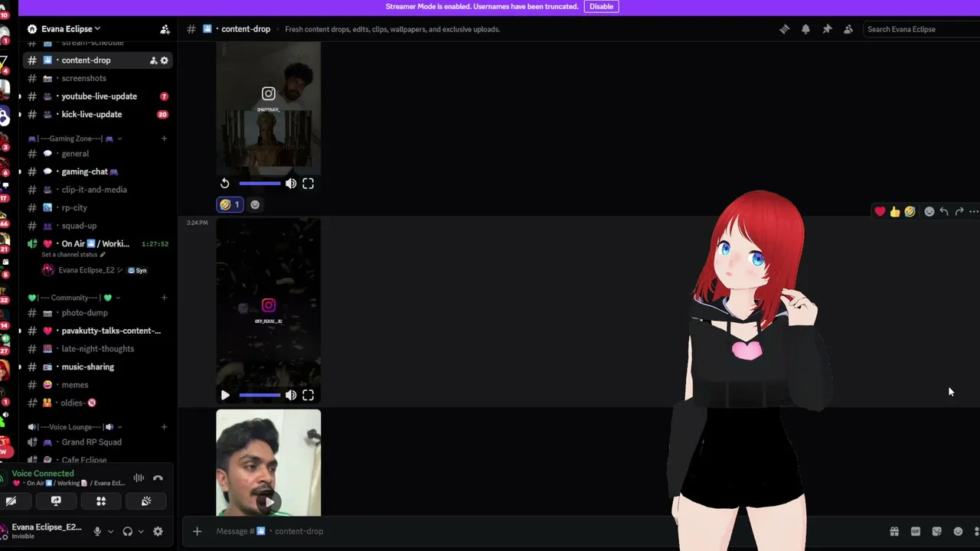Image resolution: width=980 pixels, height=551 pixels.
Task: Click the Search Evana Eclipse field
Action: click(x=921, y=29)
